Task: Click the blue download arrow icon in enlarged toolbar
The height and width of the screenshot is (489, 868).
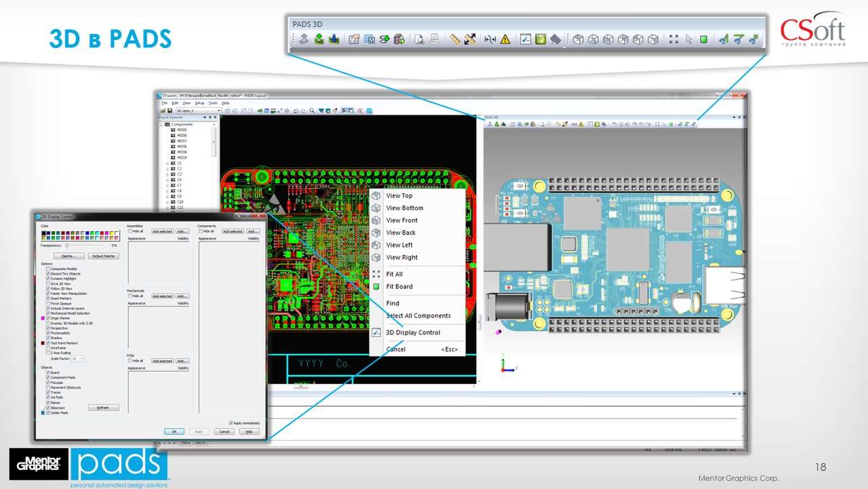Action: coord(334,39)
